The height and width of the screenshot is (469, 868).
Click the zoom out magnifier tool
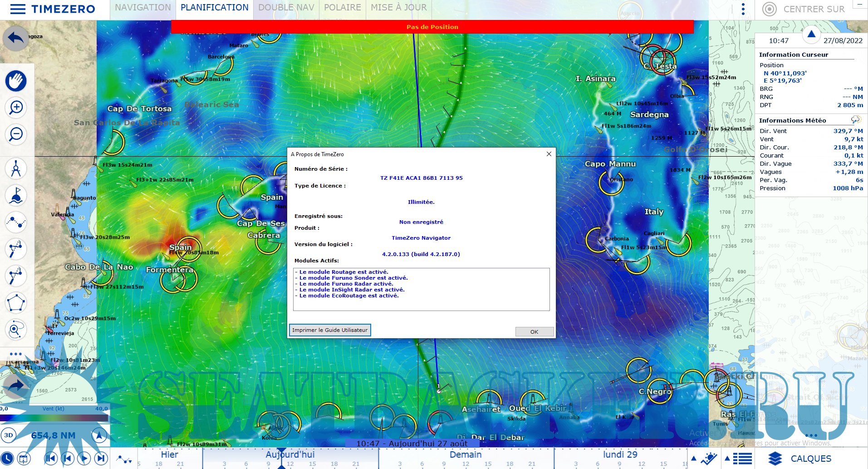[x=16, y=134]
